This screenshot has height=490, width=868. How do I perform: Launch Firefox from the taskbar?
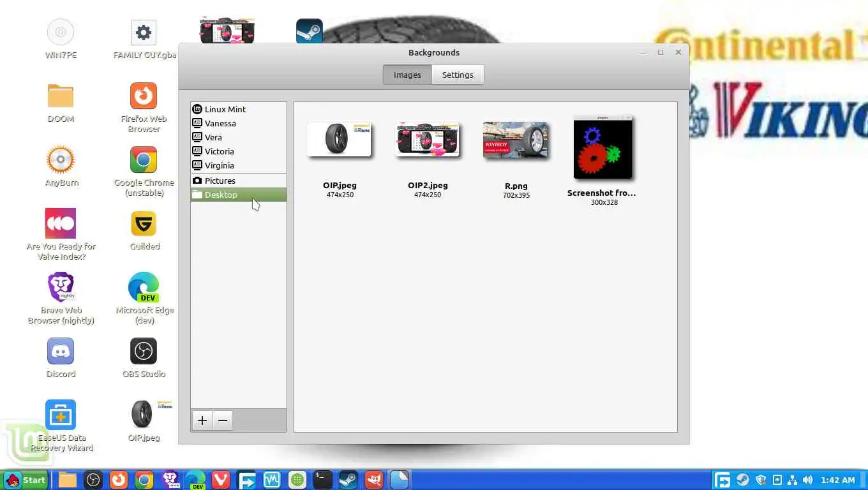119,480
